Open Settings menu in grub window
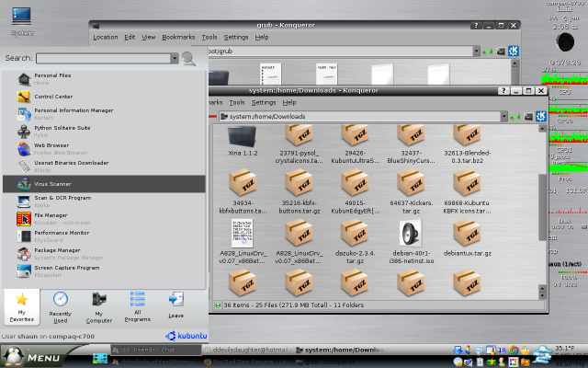 (236, 37)
